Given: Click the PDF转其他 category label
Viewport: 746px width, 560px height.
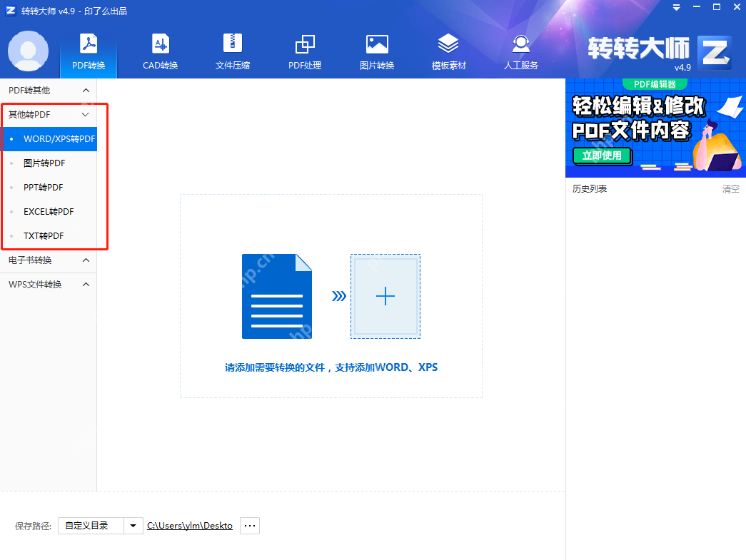Looking at the screenshot, I should [29, 91].
